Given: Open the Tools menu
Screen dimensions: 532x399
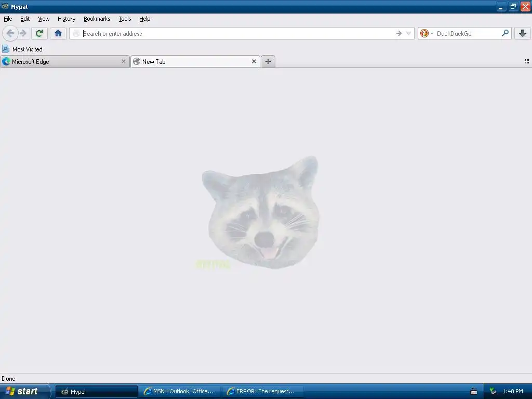Looking at the screenshot, I should 125,19.
